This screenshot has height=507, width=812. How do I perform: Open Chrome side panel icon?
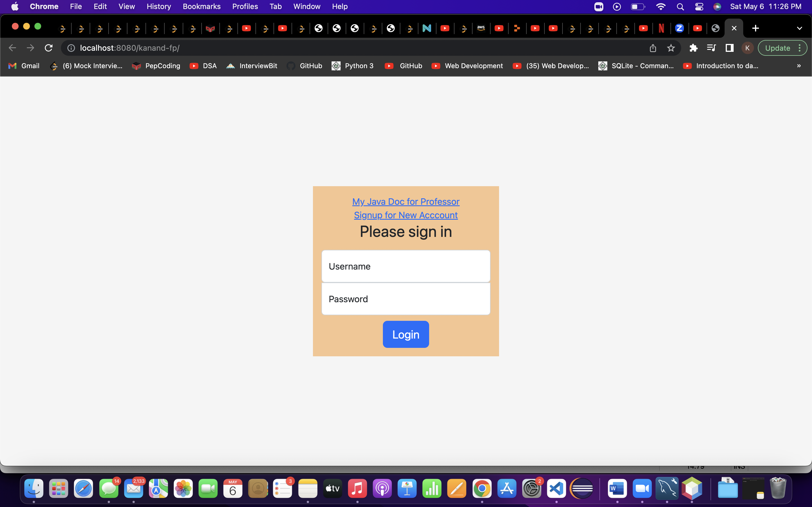click(729, 48)
